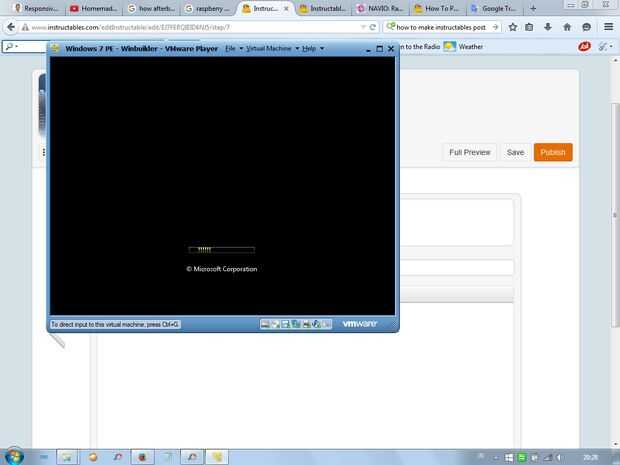Click the Weather toolbar button
Screen dimensions: 620x465
pos(463,47)
